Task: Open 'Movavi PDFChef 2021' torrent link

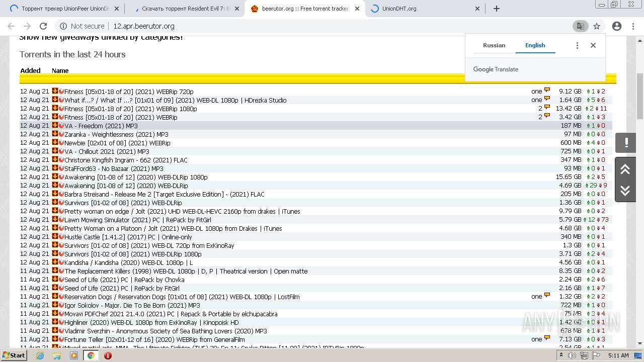Action: [x=171, y=314]
